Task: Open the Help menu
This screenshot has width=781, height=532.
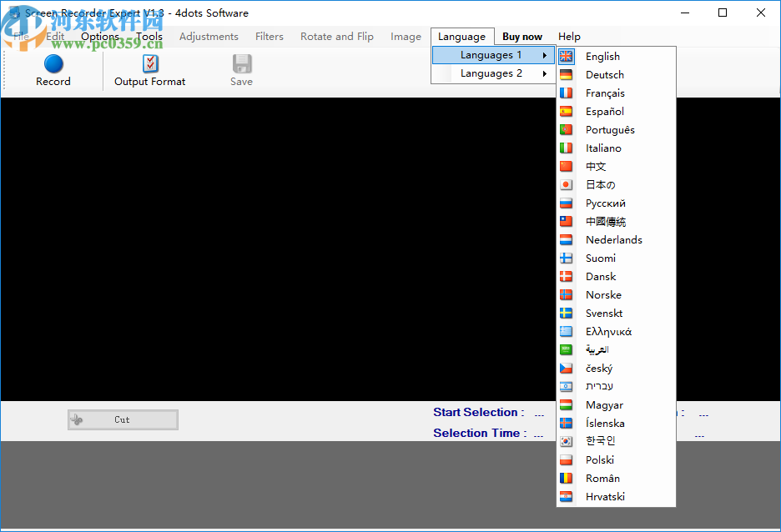Action: (x=569, y=37)
